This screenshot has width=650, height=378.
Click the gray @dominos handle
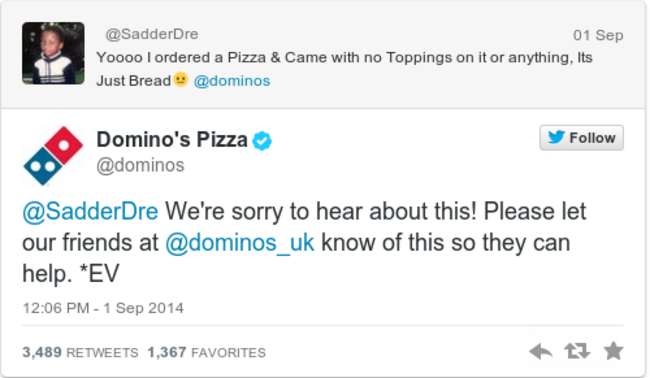pos(140,165)
